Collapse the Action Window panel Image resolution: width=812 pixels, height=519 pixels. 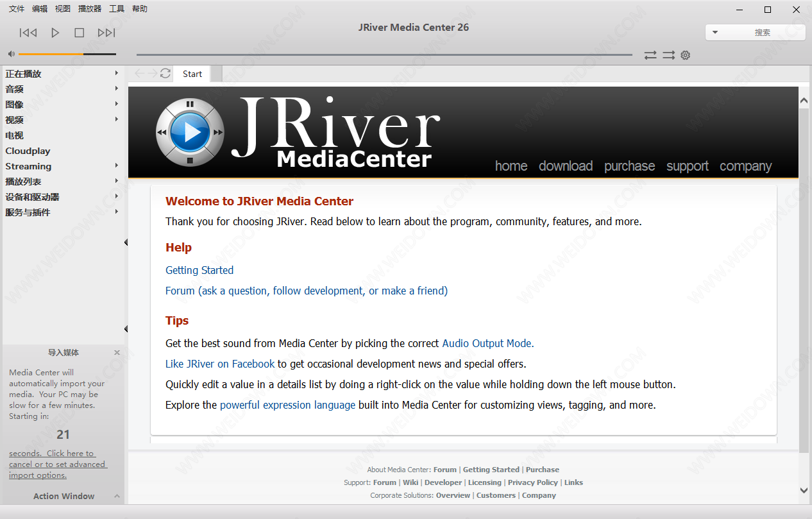[x=117, y=497]
